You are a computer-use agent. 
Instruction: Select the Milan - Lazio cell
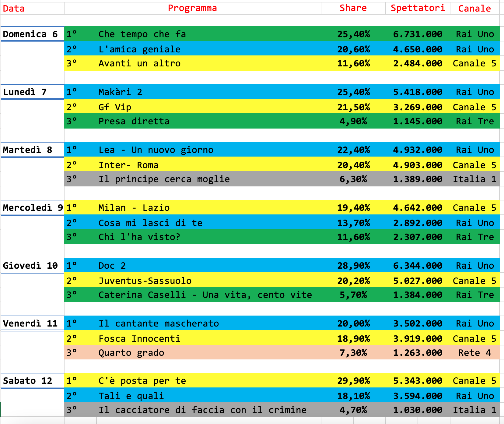(134, 208)
